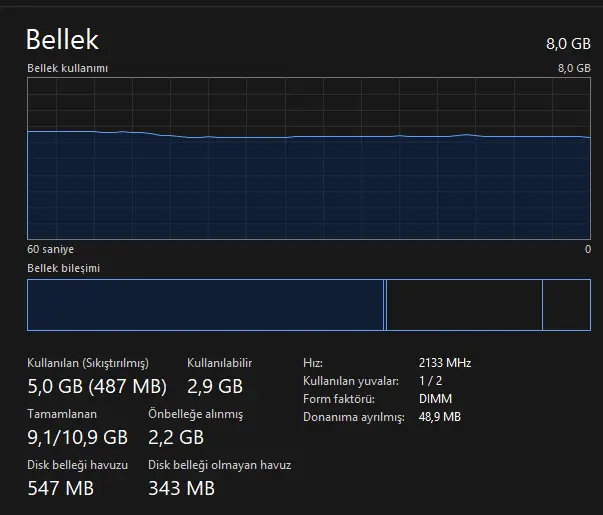
Task: Click the 5,0 GB (487 MB) value
Action: (x=97, y=386)
